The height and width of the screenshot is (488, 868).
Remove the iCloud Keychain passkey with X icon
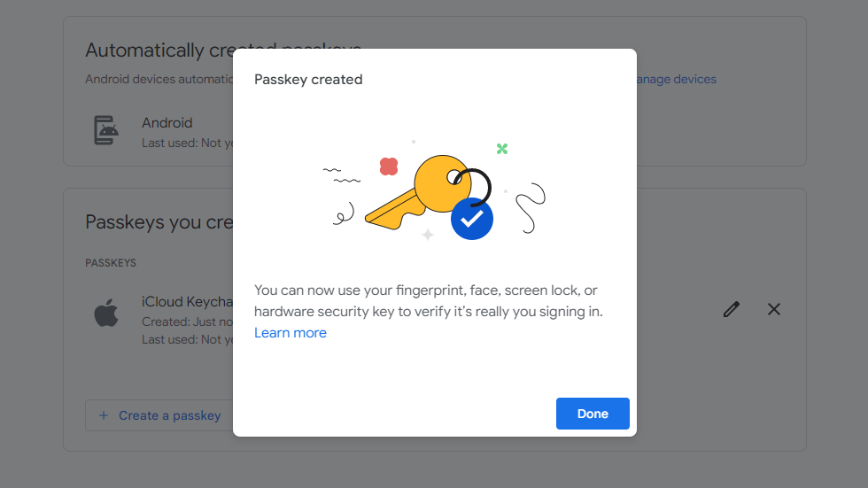(x=774, y=309)
